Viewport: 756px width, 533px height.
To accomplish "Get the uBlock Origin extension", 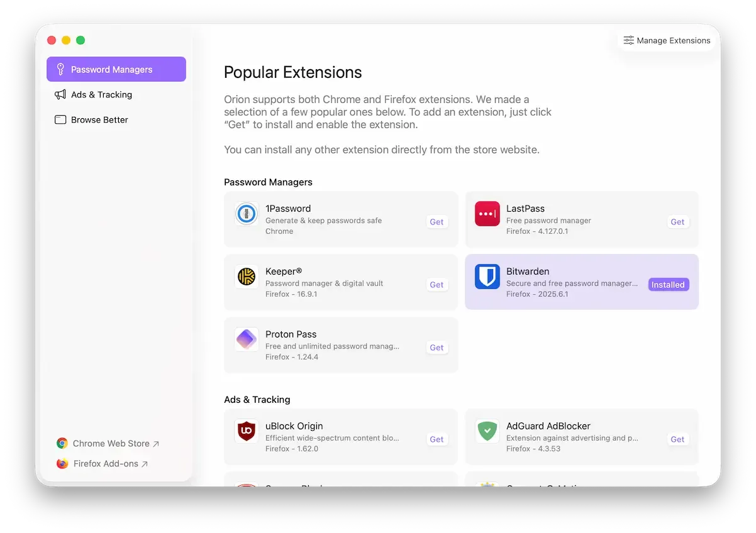I will (436, 439).
